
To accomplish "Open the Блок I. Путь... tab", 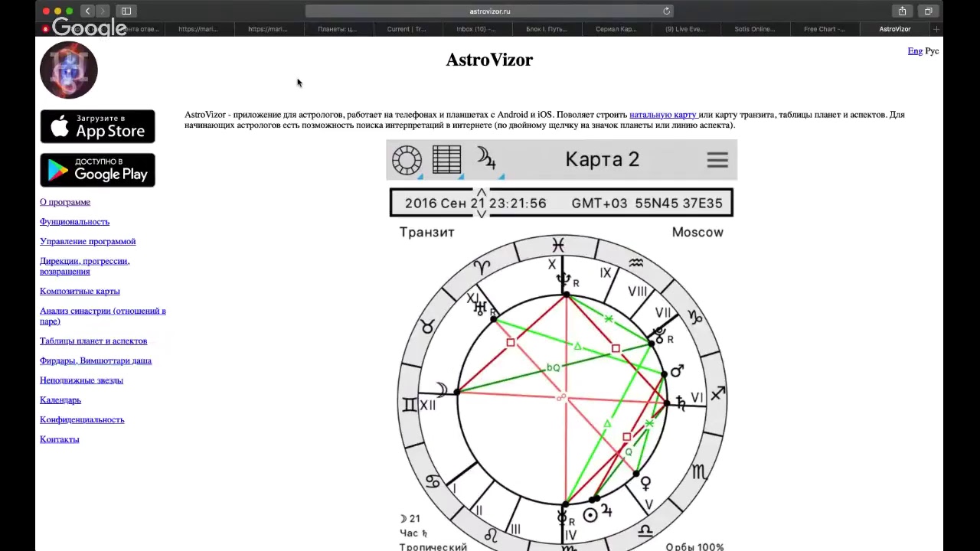I will (x=546, y=29).
